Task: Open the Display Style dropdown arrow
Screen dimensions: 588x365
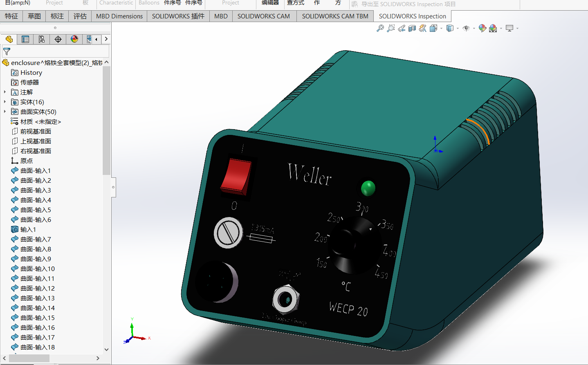Action: (458, 29)
